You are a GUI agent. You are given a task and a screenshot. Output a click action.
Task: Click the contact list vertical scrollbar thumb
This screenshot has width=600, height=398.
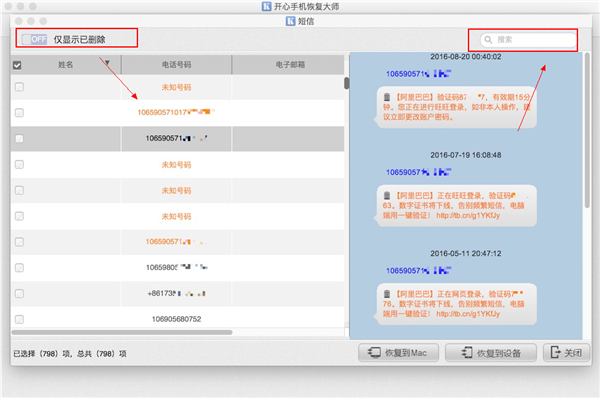coord(346,83)
